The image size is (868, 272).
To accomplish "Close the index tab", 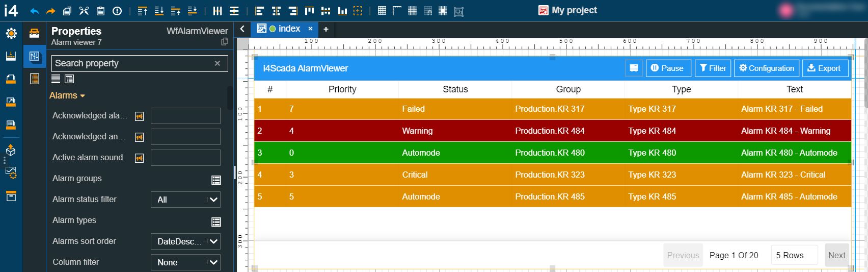I will (310, 29).
